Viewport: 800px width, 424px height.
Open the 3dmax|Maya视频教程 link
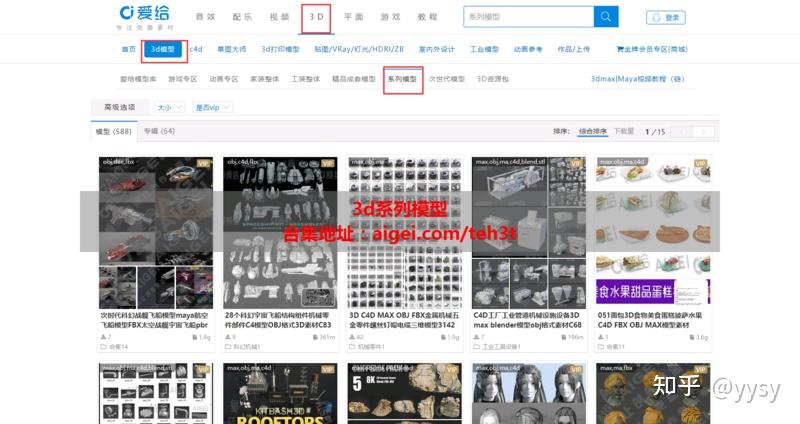(x=637, y=79)
